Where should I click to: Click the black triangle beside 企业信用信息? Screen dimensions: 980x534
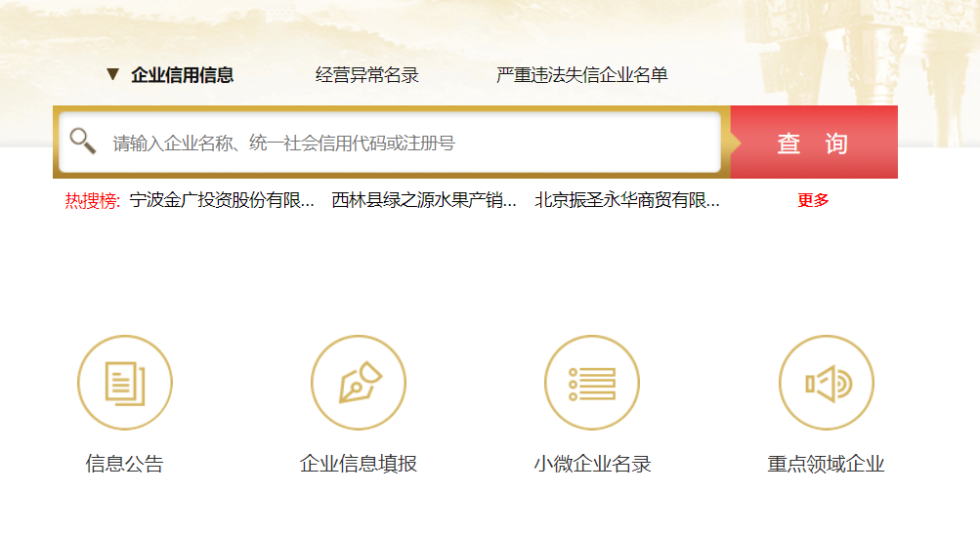pyautogui.click(x=112, y=74)
